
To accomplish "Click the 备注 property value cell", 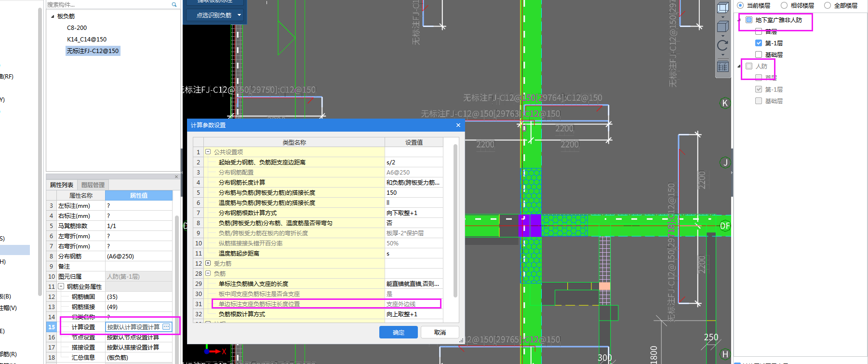I will [x=139, y=266].
